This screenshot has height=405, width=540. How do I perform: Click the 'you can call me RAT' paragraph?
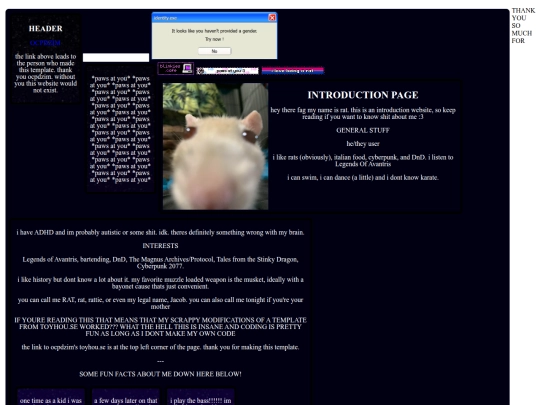click(160, 303)
